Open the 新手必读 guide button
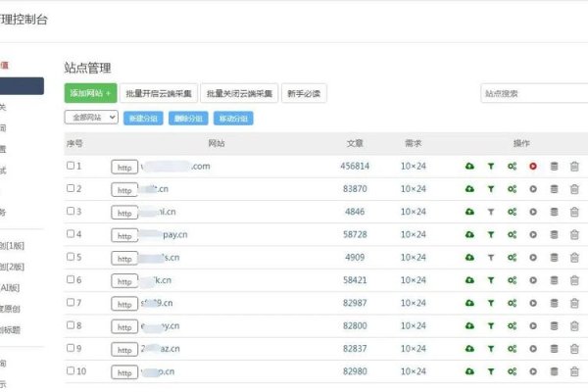The width and height of the screenshot is (588, 392). [x=304, y=93]
